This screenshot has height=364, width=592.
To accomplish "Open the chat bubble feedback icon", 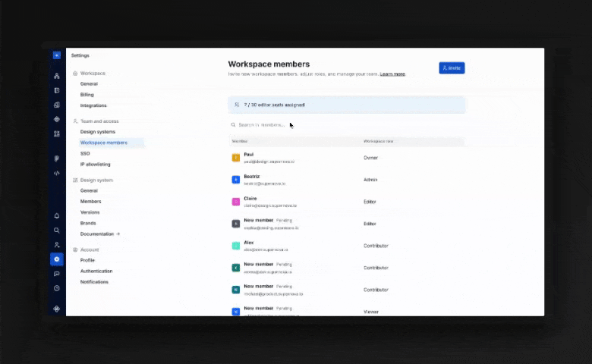I will point(57,274).
